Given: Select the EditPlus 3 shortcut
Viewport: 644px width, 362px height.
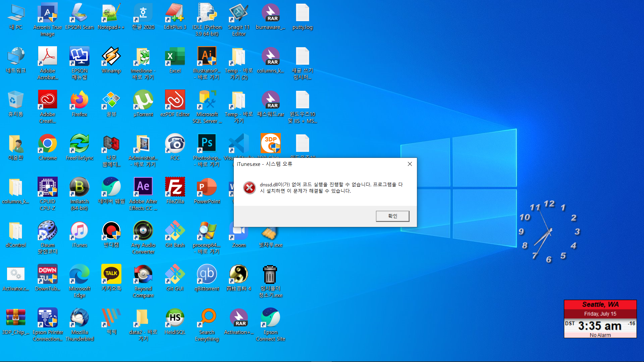Looking at the screenshot, I should 175,17.
